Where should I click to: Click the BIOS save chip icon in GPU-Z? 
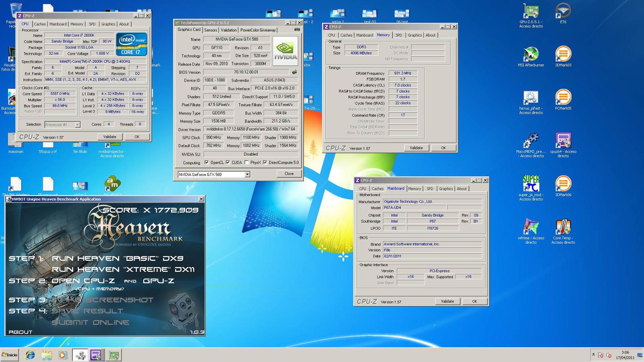pos(294,72)
